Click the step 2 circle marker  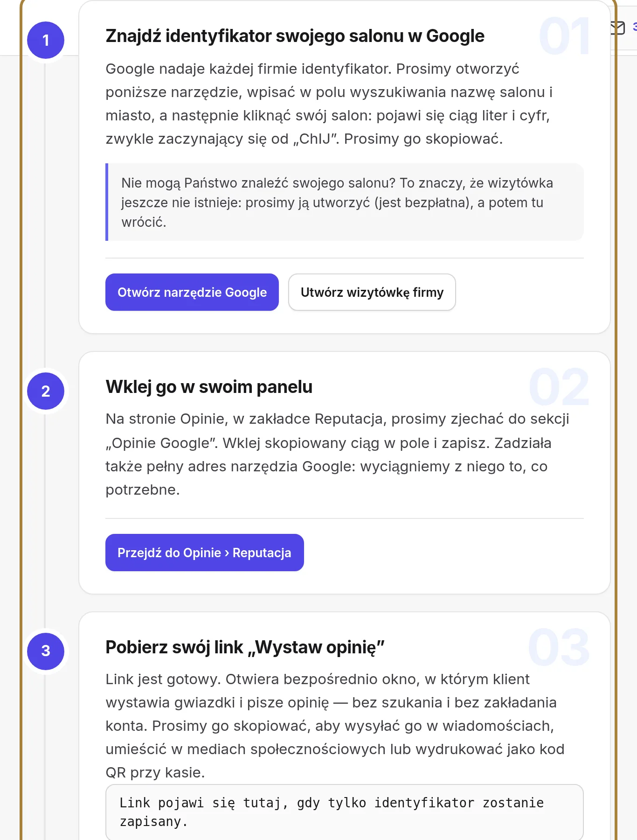[46, 391]
